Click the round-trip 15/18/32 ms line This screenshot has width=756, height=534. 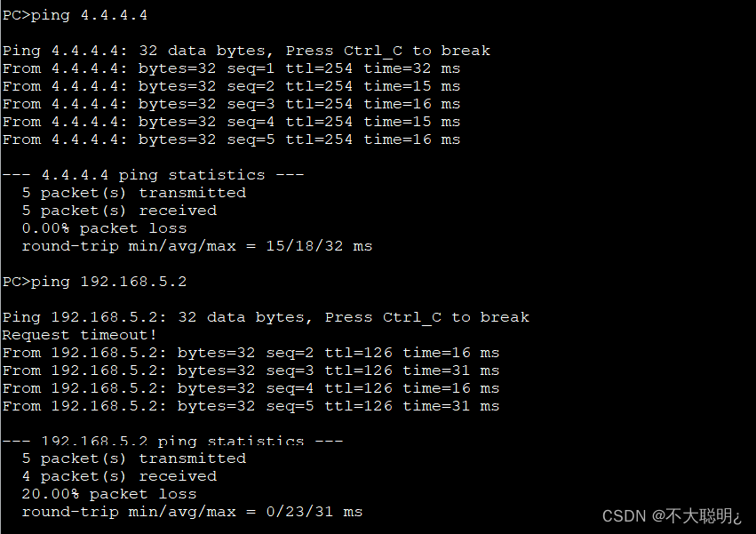point(196,246)
